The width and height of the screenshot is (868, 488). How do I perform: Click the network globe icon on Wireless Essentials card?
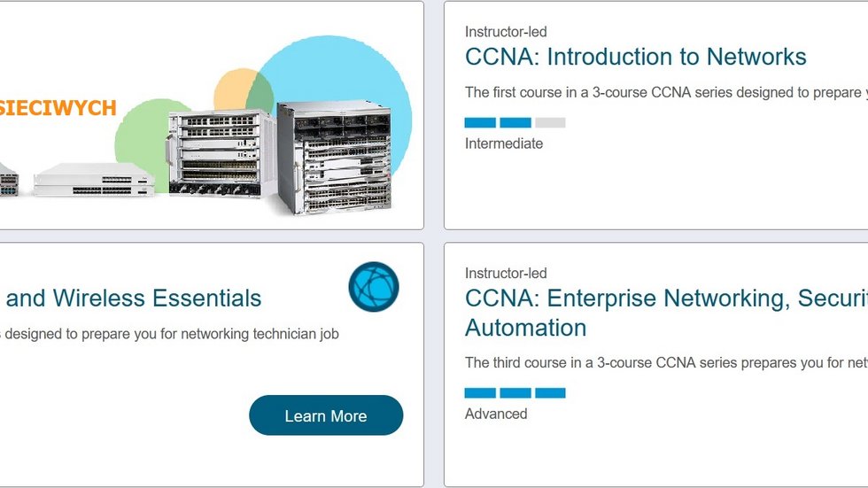pos(374,287)
